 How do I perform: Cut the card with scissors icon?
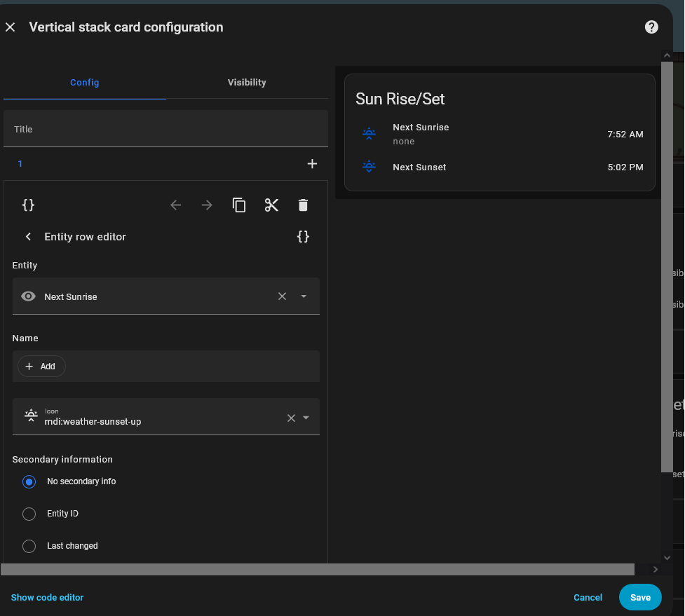click(271, 205)
